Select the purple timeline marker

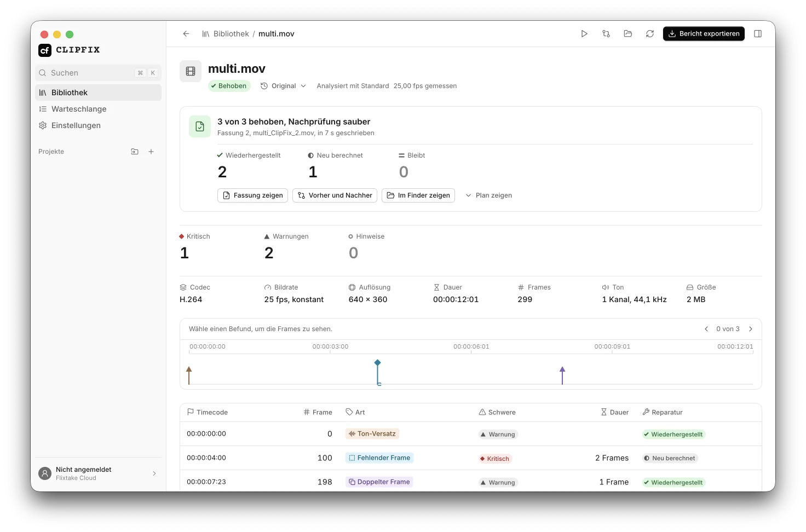(562, 375)
